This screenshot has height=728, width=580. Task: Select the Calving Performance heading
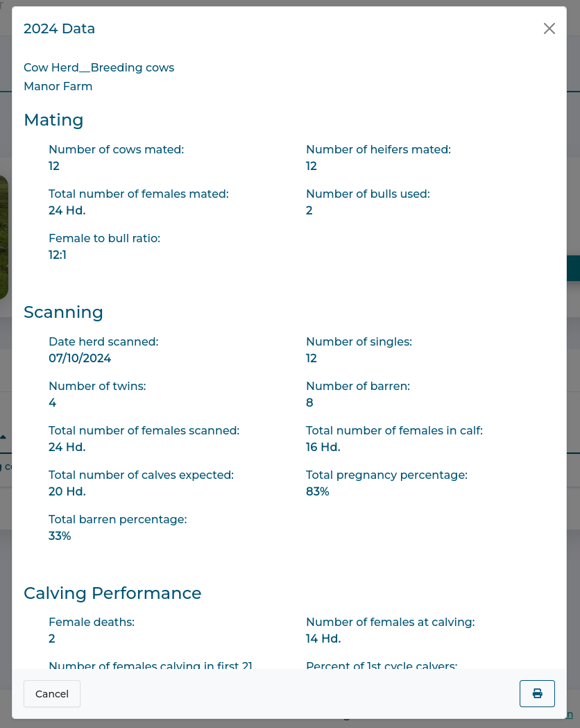[x=112, y=593]
